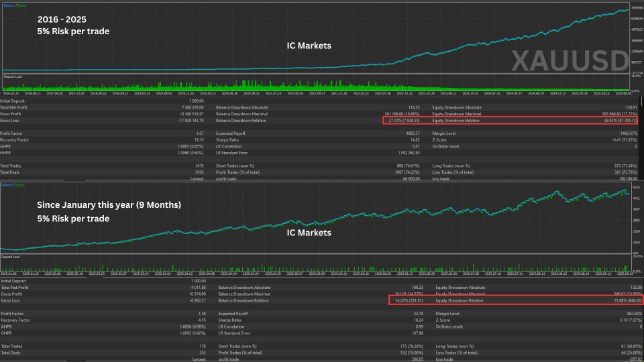Click the Sharpe Ratio value 18.24
The height and width of the screenshot is (362, 644).
[x=419, y=320]
